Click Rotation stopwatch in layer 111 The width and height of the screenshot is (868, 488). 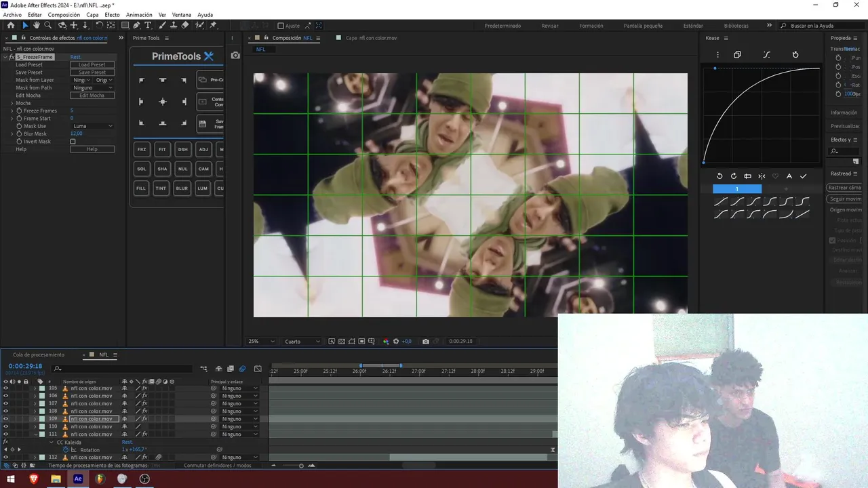66,450
